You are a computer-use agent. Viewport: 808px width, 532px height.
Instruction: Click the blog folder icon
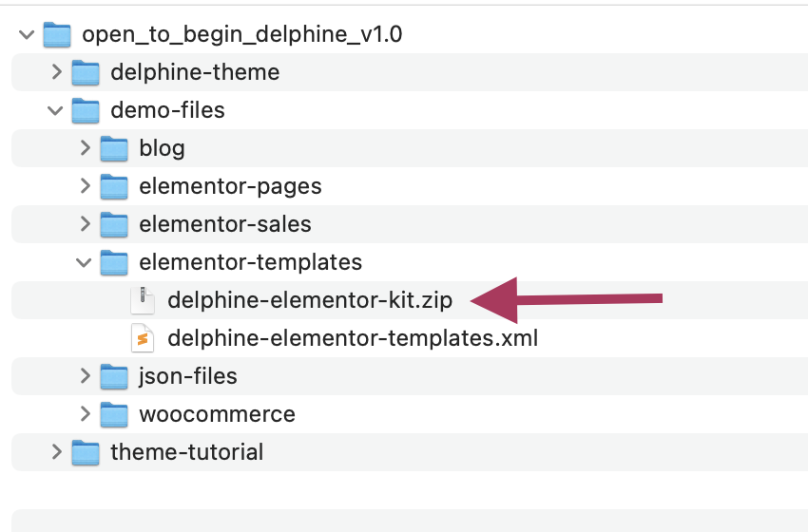pos(114,148)
